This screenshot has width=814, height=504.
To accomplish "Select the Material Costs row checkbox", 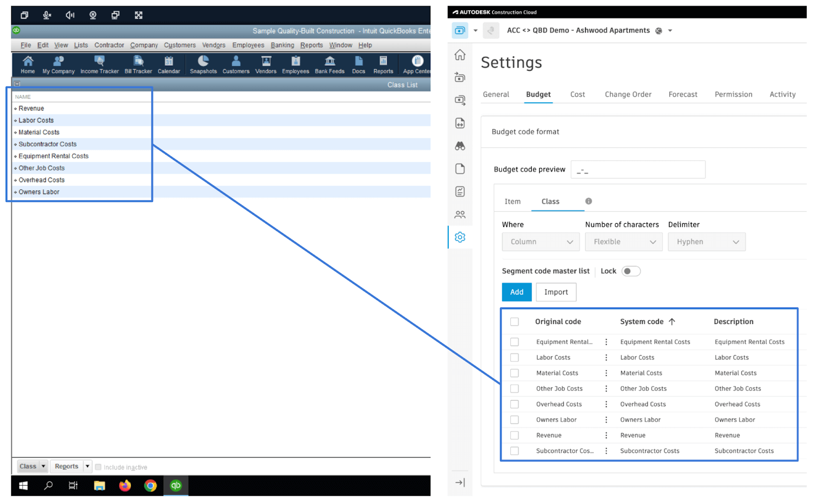I will click(514, 373).
